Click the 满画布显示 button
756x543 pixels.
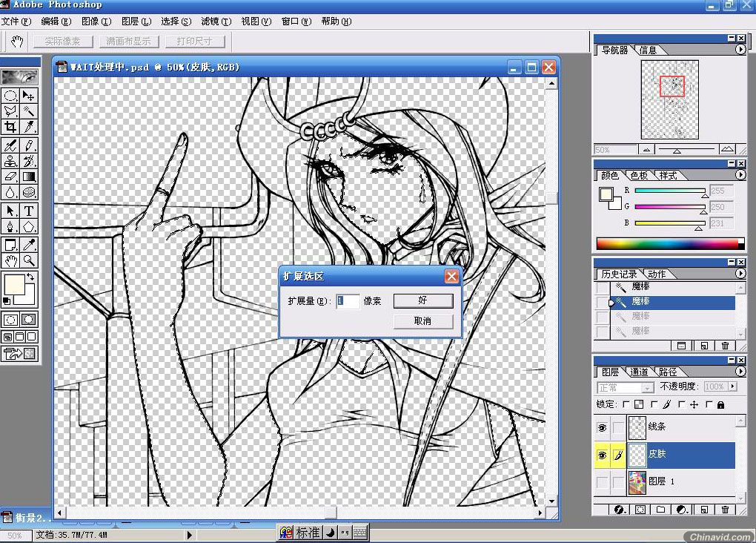(x=129, y=42)
